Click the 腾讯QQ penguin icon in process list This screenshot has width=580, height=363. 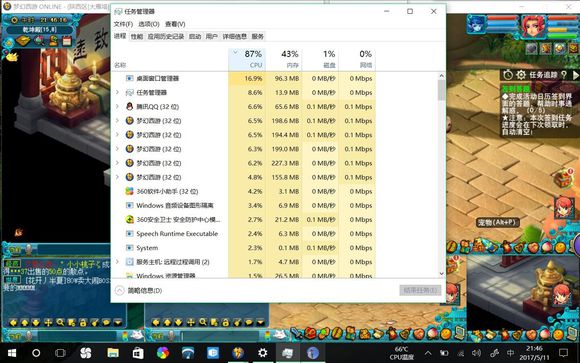click(x=129, y=106)
